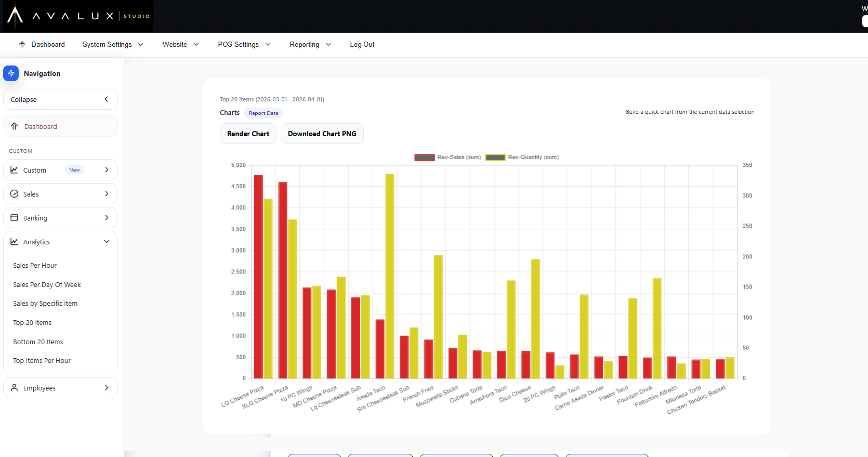
Task: Click the Dashboard arrow icon in top menu
Action: click(x=22, y=45)
